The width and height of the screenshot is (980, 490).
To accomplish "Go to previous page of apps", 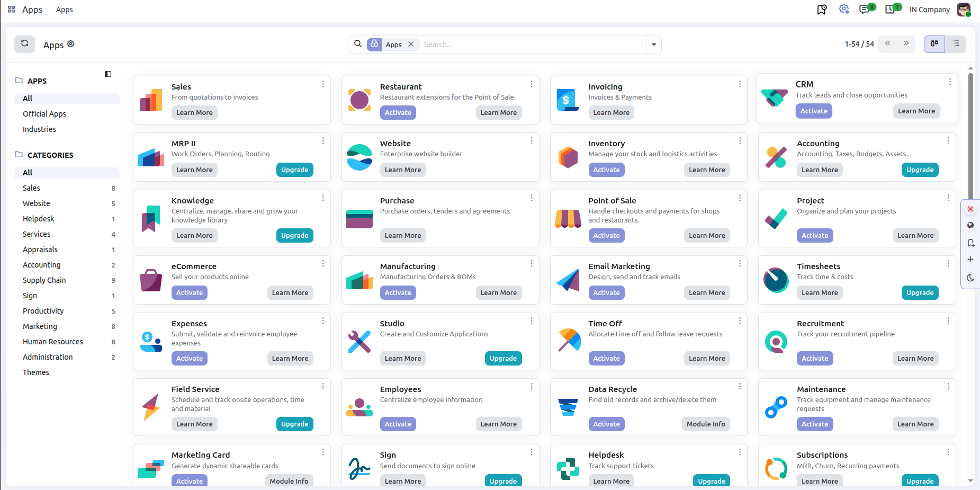I will [x=888, y=44].
